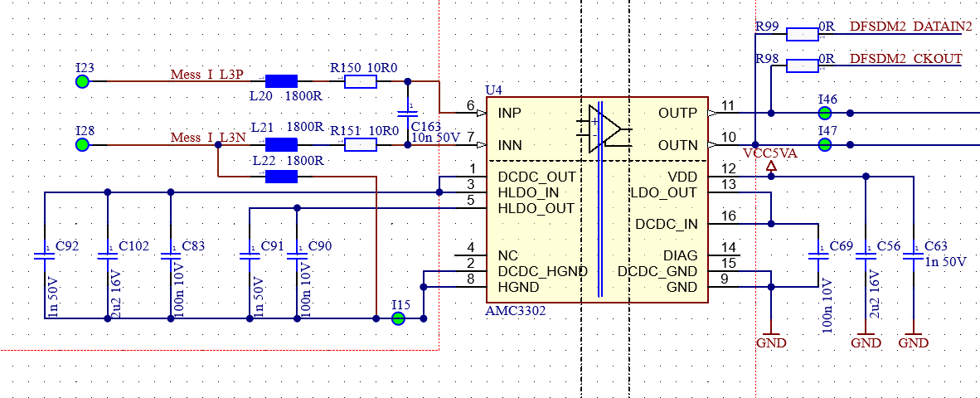Click the U4 designator text
Image resolution: width=980 pixels, height=398 pixels.
point(493,90)
